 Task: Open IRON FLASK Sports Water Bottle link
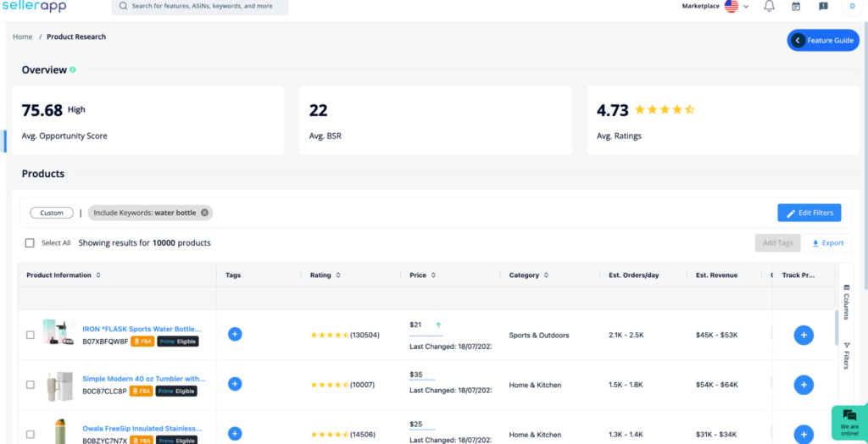pos(142,329)
